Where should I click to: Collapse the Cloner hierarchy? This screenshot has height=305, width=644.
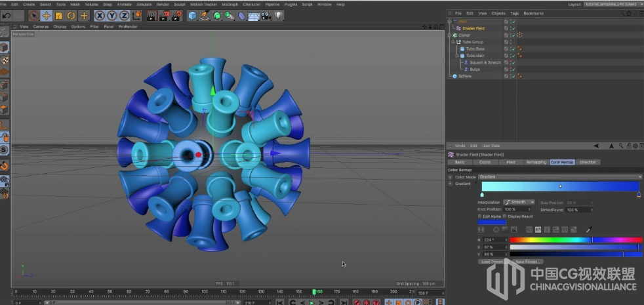[450, 35]
